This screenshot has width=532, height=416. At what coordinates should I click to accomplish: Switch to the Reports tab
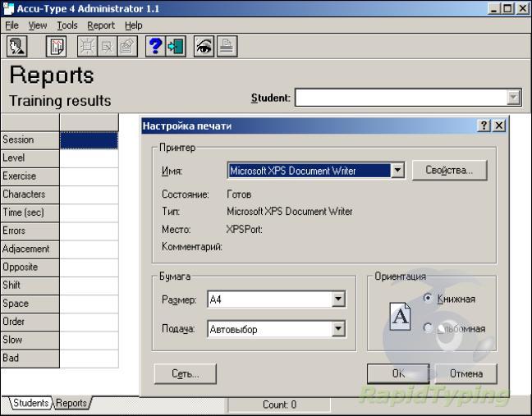71,403
